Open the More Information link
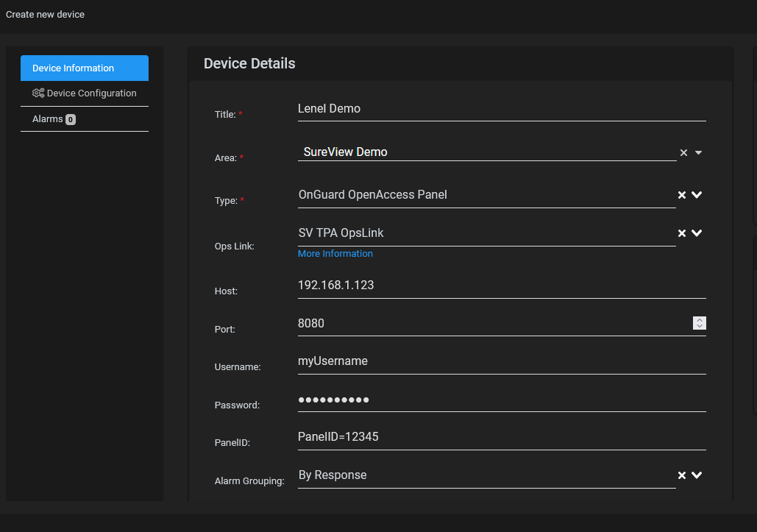757x532 pixels. pyautogui.click(x=335, y=253)
